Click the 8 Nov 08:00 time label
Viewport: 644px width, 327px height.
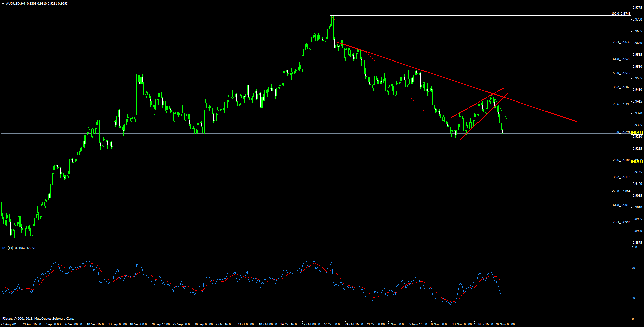pyautogui.click(x=440, y=324)
